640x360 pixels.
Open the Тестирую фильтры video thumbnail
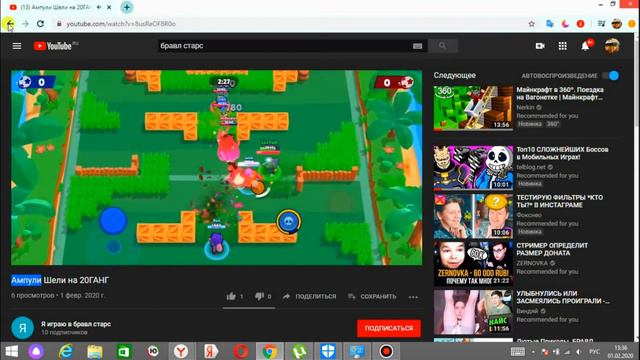(473, 216)
